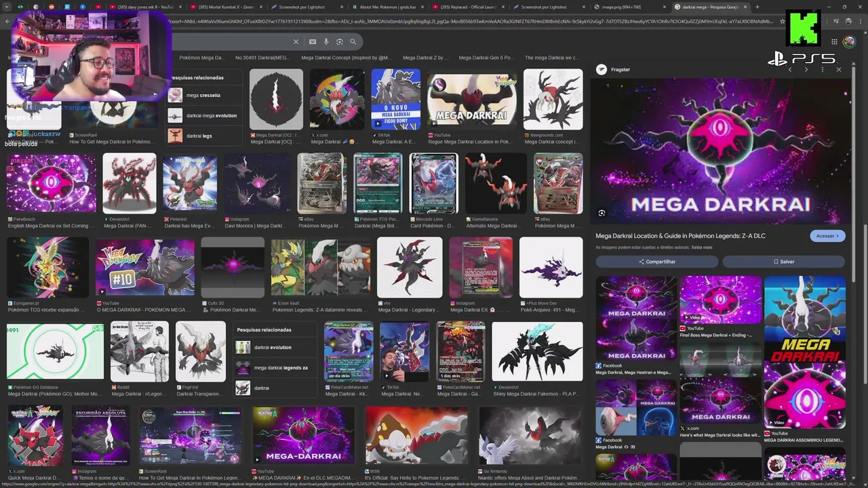Open the Final Boss Mega Darkrai related video
The image size is (868, 488).
(721, 300)
